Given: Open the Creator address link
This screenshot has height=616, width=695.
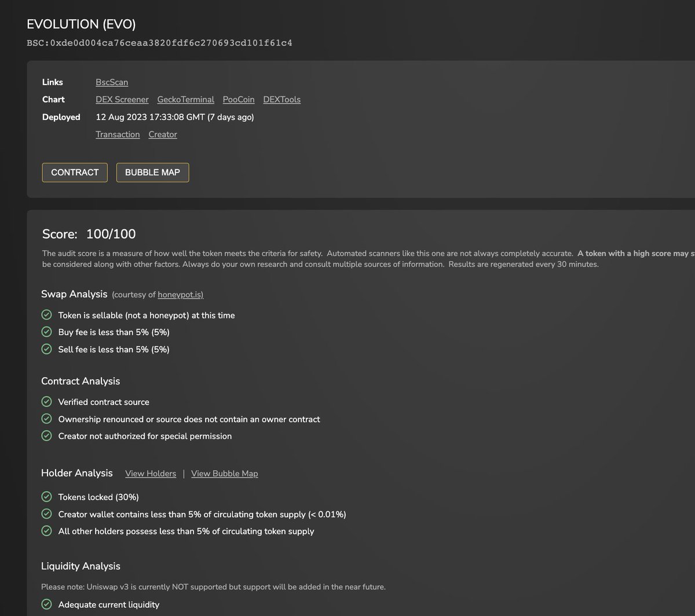Looking at the screenshot, I should [x=163, y=134].
